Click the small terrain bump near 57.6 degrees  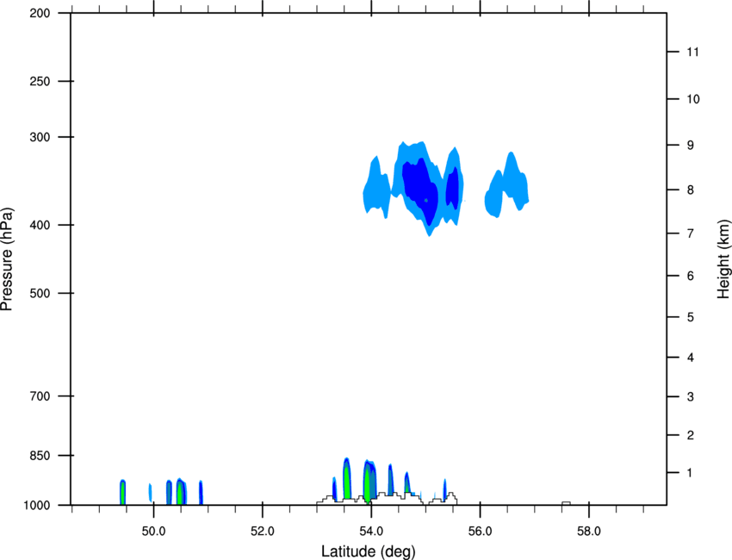[566, 503]
